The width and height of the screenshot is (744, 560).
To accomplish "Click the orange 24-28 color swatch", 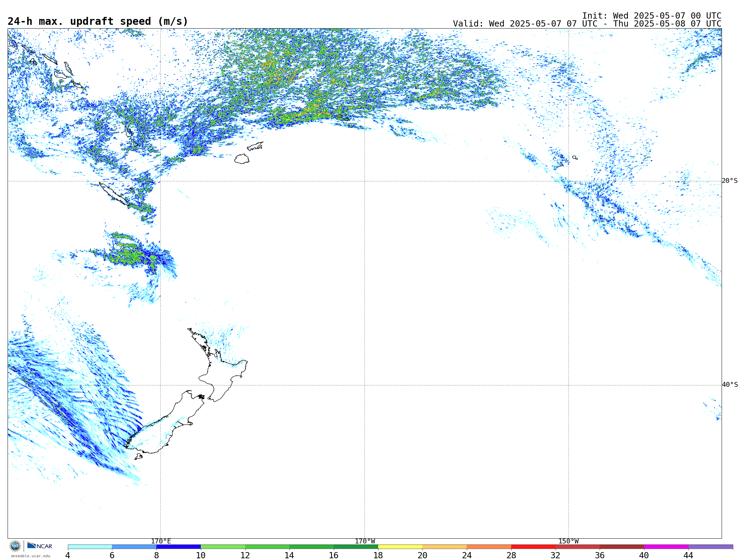I will click(x=489, y=547).
